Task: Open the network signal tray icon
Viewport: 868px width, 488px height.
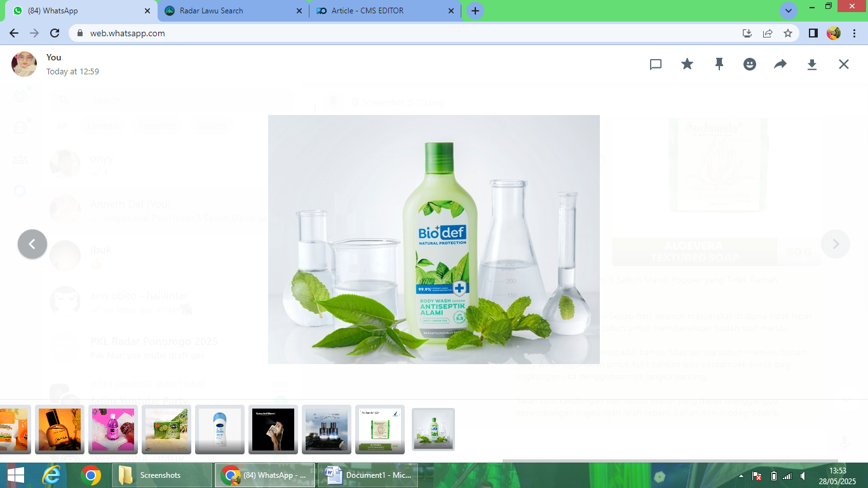Action: click(x=787, y=476)
